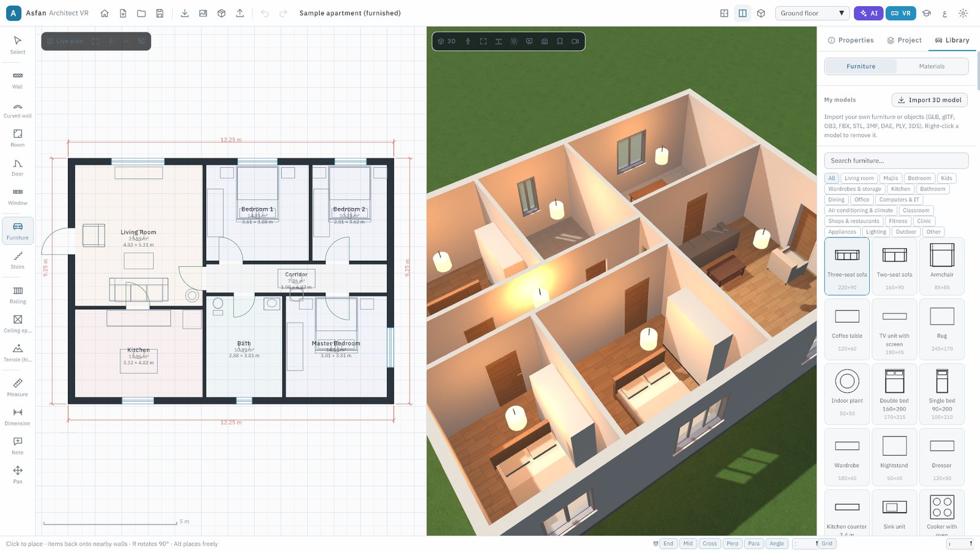The width and height of the screenshot is (980, 551).
Task: Filter library by Lighting category
Action: [876, 232]
